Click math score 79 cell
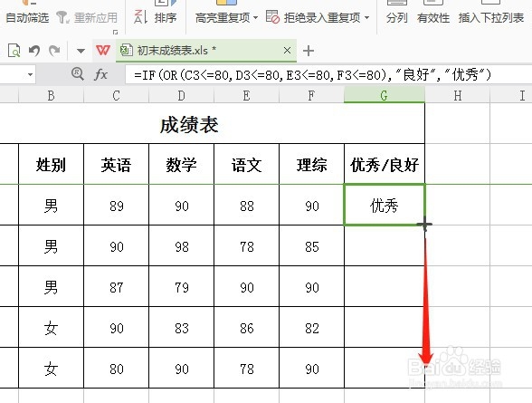Screen dimensions: 532x403 [181, 287]
